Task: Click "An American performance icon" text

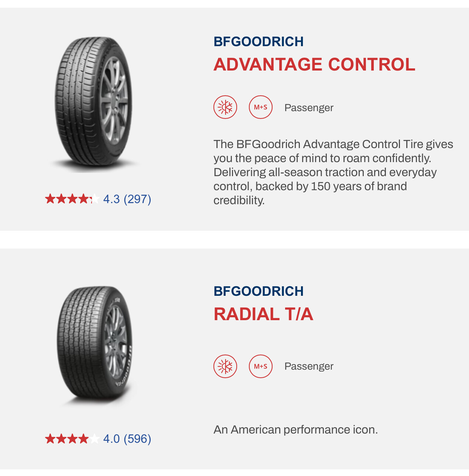Action: pos(295,430)
